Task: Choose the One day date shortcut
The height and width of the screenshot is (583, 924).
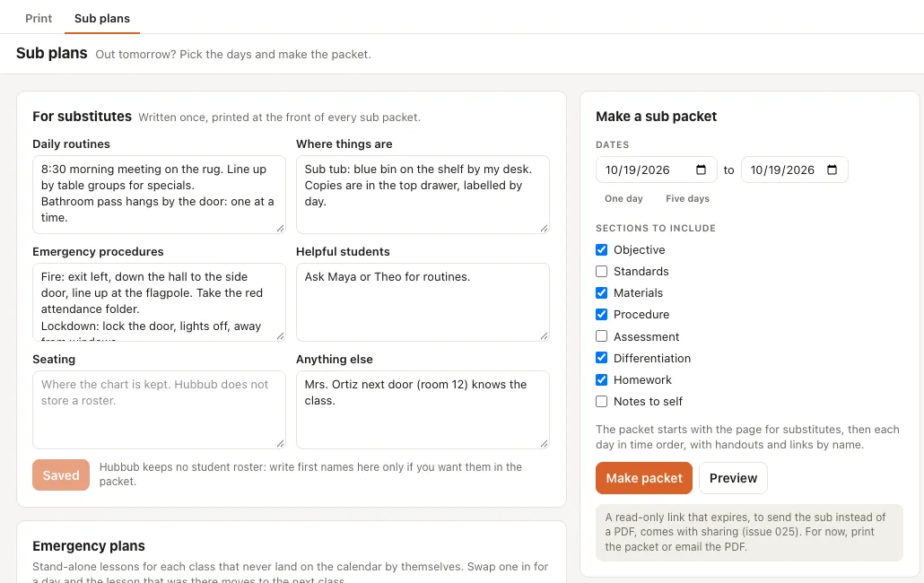Action: click(623, 198)
